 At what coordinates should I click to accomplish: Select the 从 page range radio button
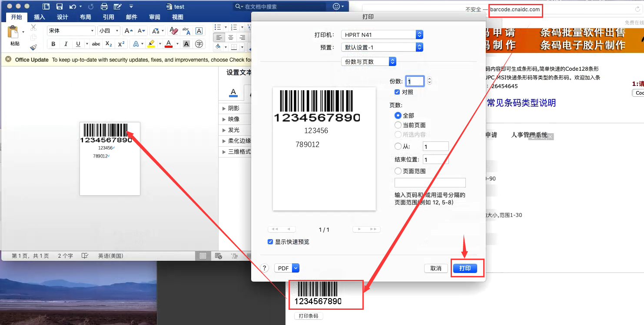398,147
